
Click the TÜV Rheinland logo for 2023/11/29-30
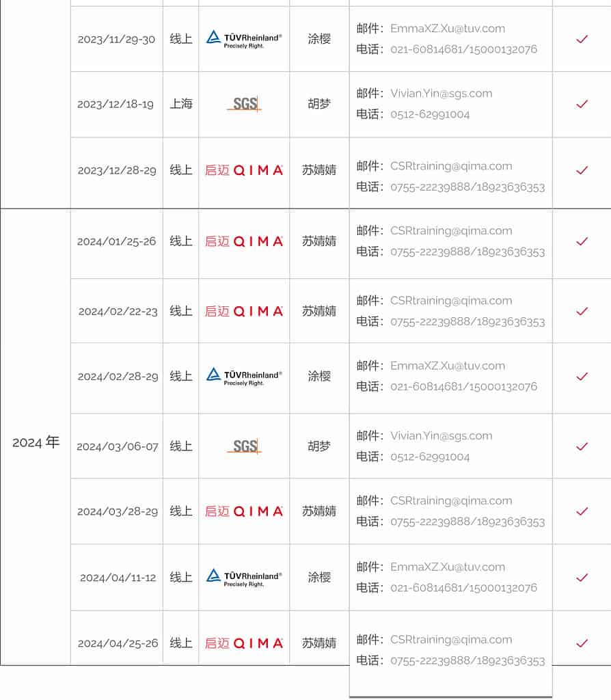(244, 39)
